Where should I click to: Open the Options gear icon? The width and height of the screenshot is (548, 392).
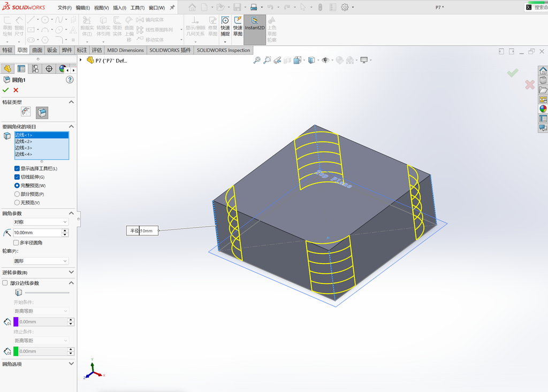click(x=345, y=7)
